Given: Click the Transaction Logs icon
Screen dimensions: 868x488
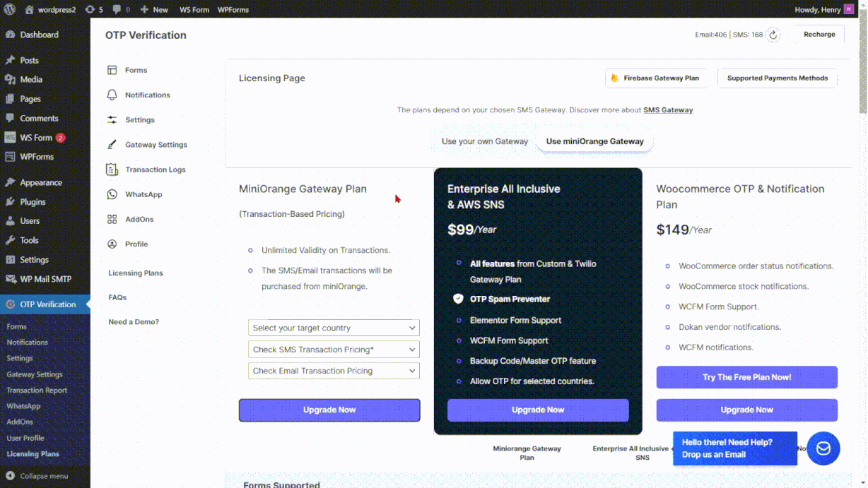Looking at the screenshot, I should pos(112,169).
